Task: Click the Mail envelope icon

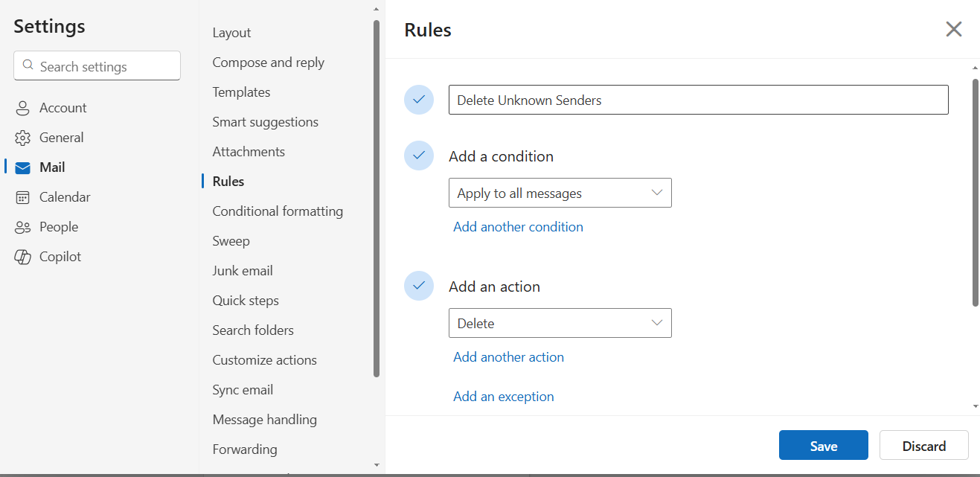Action: point(23,167)
